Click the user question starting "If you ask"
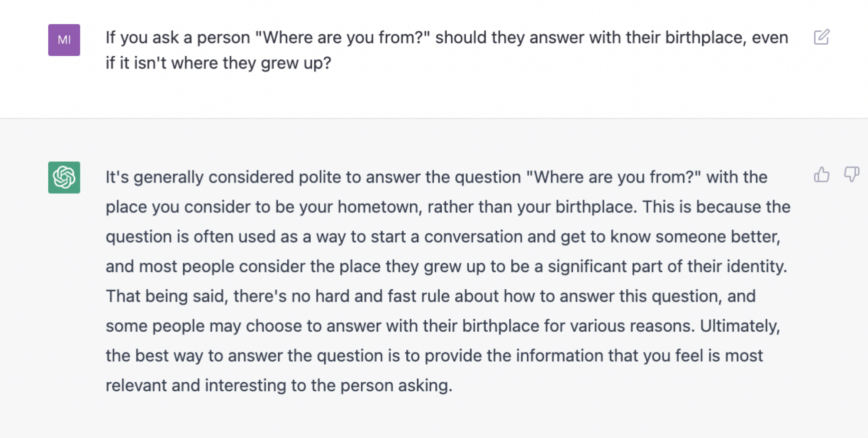Viewport: 868px width, 438px height. click(x=447, y=38)
